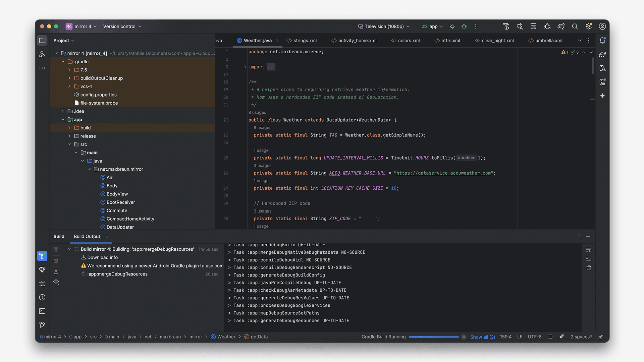Click the Gradle build progress bar
The image size is (644, 362).
tap(433, 337)
